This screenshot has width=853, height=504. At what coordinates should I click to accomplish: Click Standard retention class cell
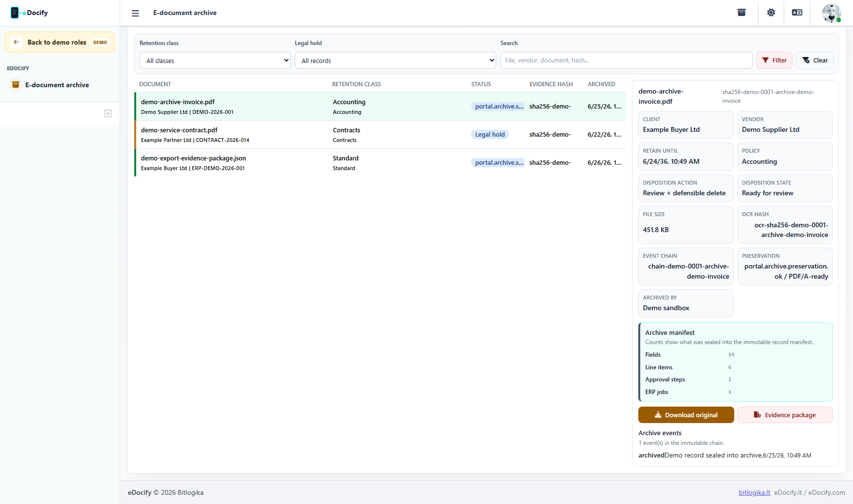click(346, 163)
